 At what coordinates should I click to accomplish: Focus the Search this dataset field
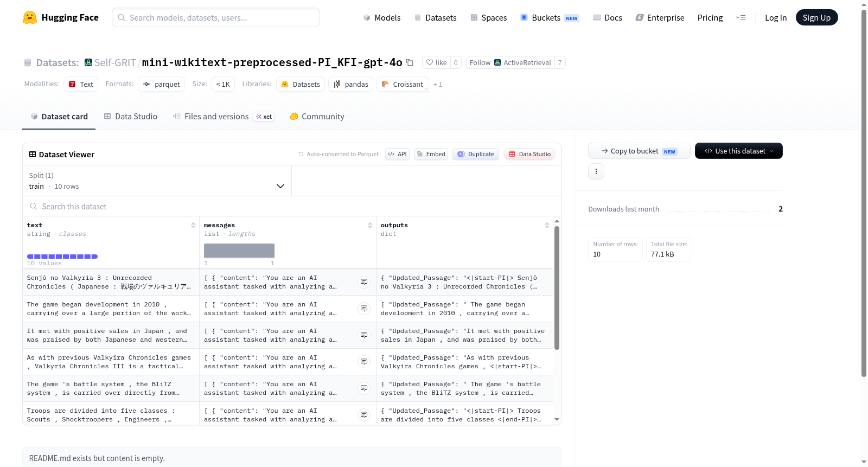point(292,206)
